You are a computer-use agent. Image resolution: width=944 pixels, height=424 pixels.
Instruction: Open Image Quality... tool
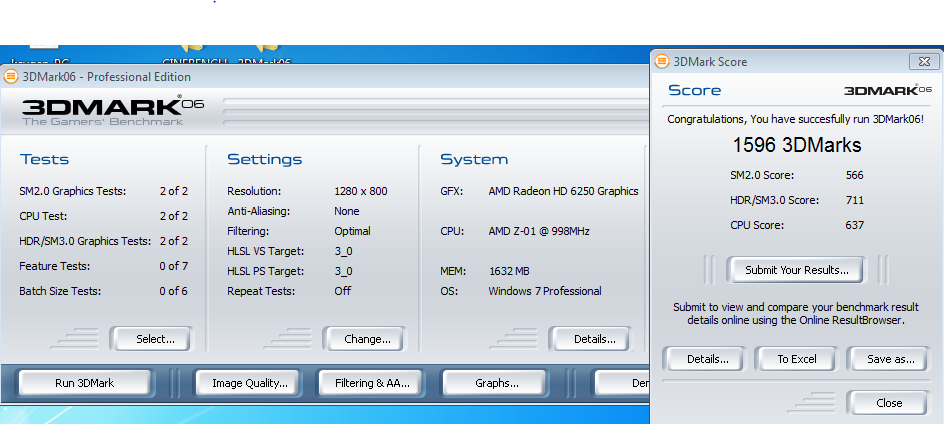click(x=246, y=383)
